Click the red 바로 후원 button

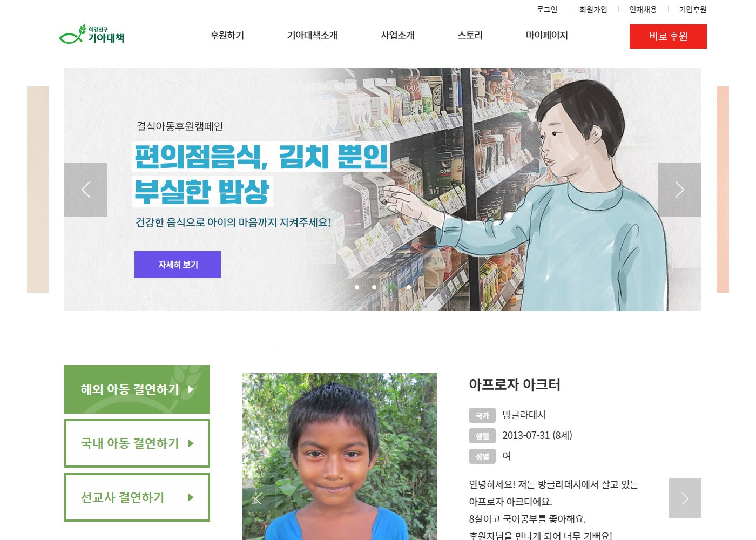pos(668,36)
